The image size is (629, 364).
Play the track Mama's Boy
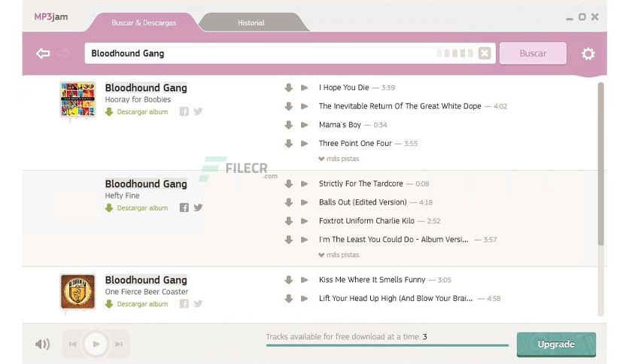[x=305, y=125]
